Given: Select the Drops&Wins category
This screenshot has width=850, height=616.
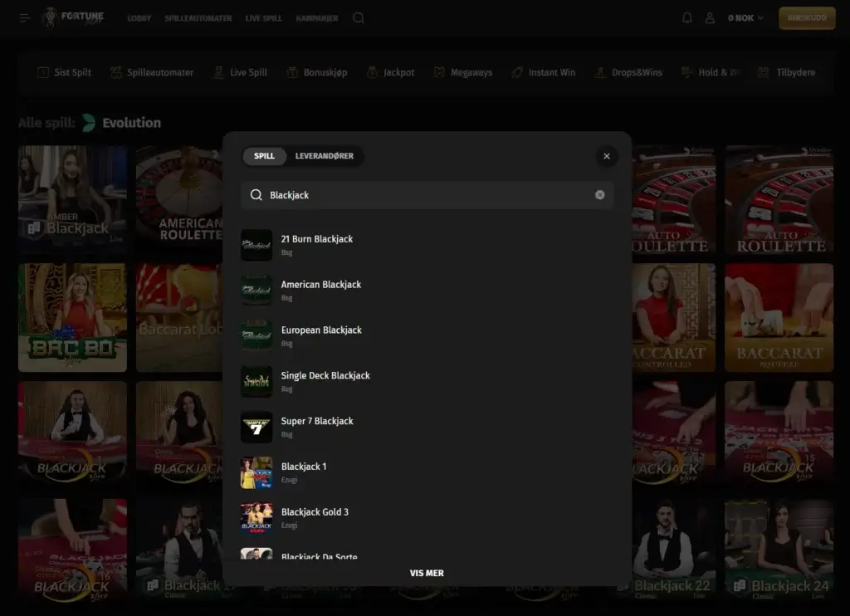Looking at the screenshot, I should (628, 72).
